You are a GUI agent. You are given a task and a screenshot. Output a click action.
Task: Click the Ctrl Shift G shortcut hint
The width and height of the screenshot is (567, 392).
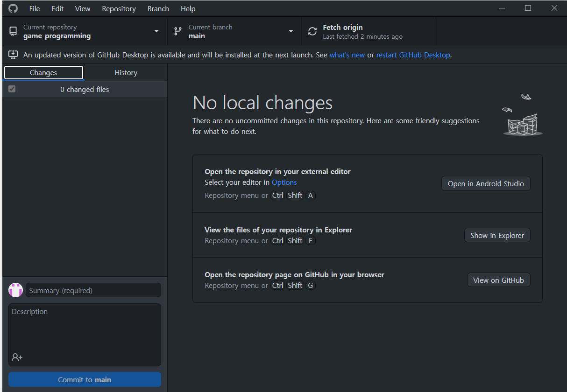tap(294, 286)
